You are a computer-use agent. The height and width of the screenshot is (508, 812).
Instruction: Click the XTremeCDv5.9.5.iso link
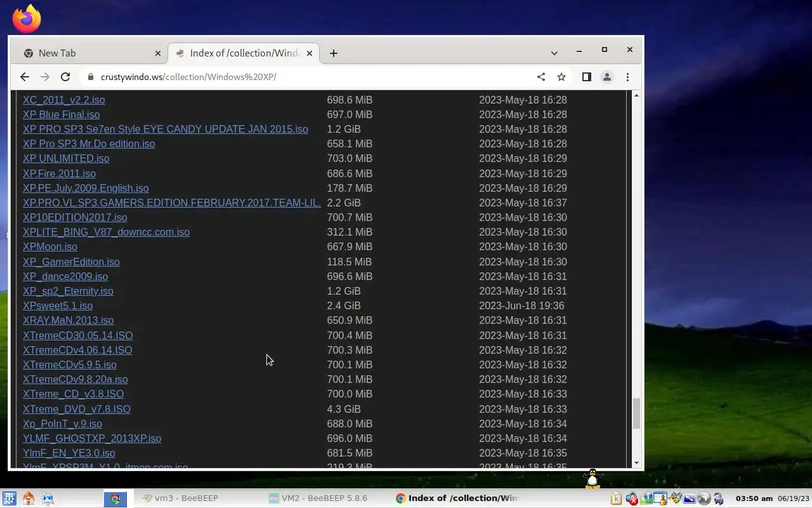pos(70,364)
